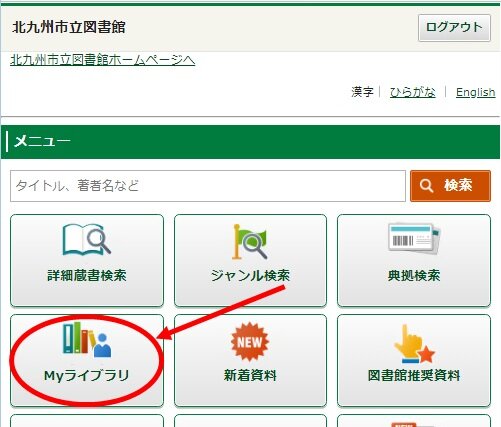
Task: Open the ジャンル検索 menu tile
Action: pyautogui.click(x=250, y=260)
